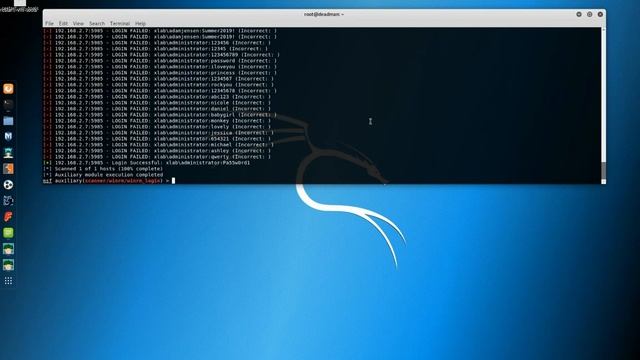The height and width of the screenshot is (360, 640).
Task: Click 'Scanned 1 of 1 hosts' line
Action: pos(103,169)
